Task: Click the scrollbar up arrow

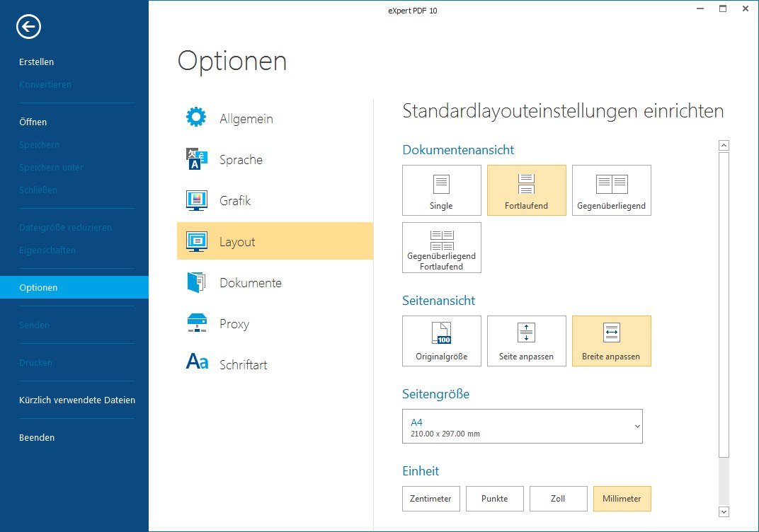Action: (x=724, y=145)
